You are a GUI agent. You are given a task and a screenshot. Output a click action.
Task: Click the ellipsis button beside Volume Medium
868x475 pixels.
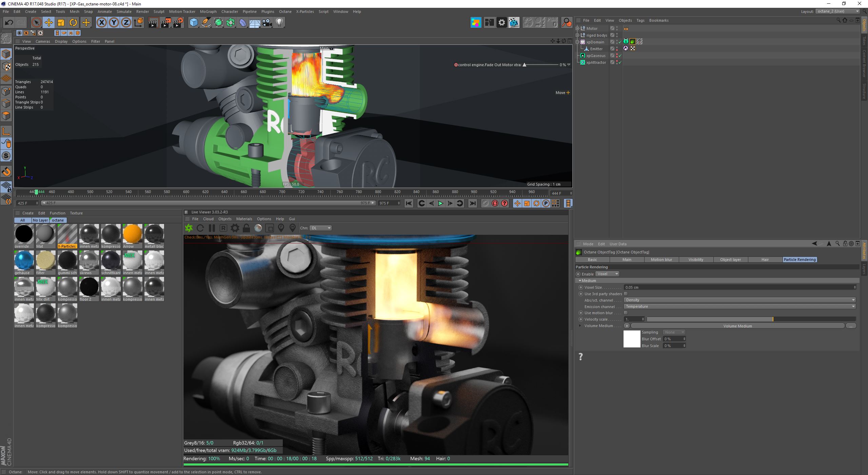pos(851,326)
